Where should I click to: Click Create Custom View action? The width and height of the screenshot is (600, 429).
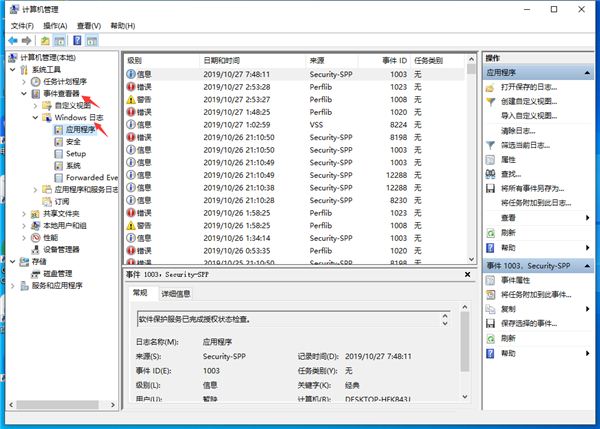[x=530, y=101]
